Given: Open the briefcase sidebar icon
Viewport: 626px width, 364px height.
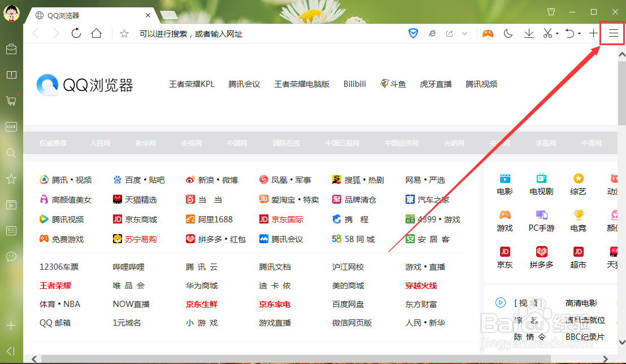Looking at the screenshot, I should (11, 49).
